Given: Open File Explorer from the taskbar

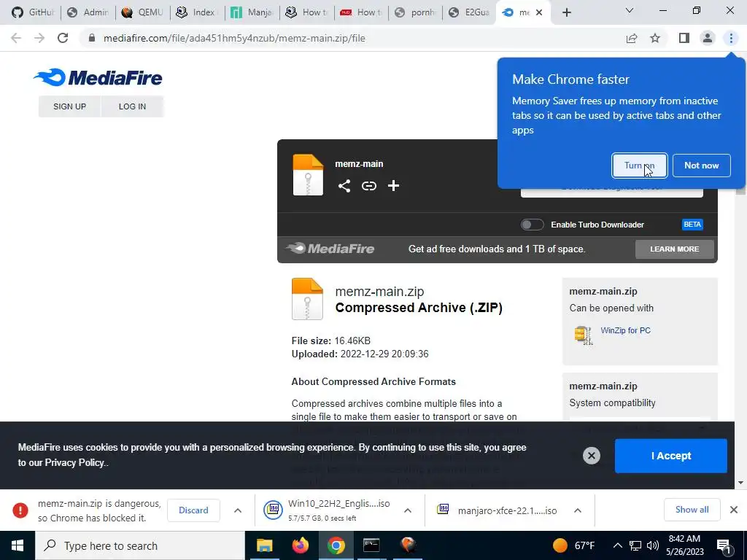Looking at the screenshot, I should click(264, 545).
